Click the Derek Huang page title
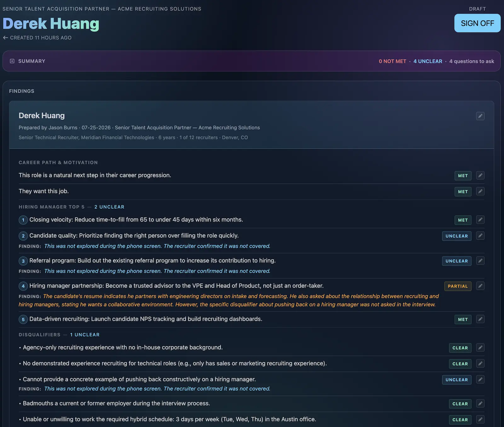504x427 pixels. tap(51, 24)
